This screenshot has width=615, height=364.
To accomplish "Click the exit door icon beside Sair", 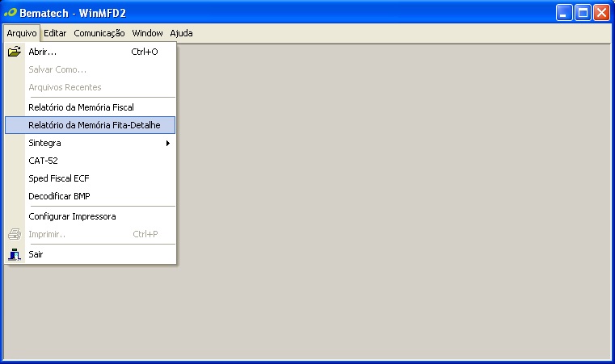I will tap(15, 254).
